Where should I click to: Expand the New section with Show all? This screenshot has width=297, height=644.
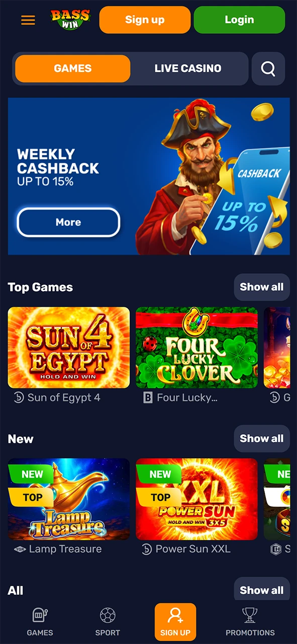(262, 439)
